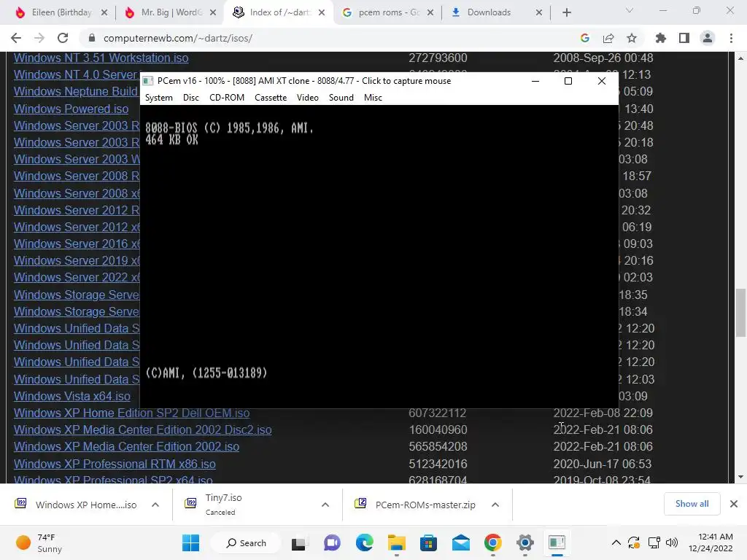Open Windows XP Media Center Edition 2002 Disc2.iso
This screenshot has width=747, height=560.
142,429
